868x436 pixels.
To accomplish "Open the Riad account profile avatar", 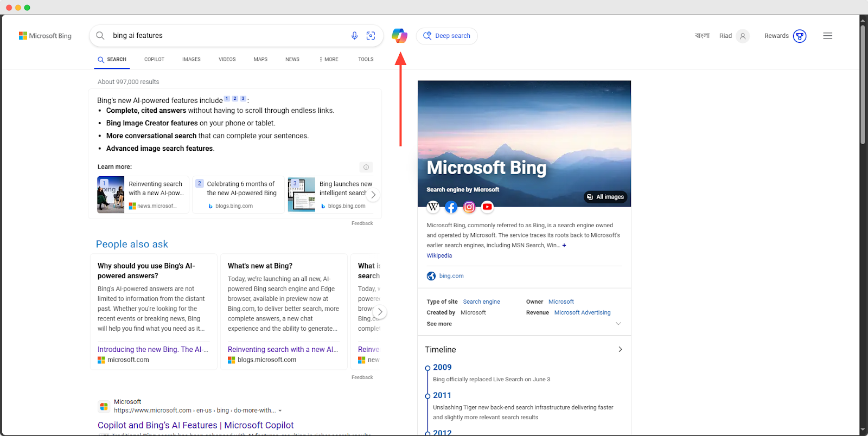I will (743, 36).
